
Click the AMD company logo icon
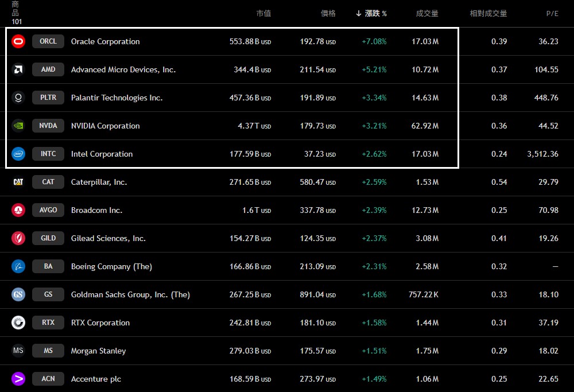tap(18, 69)
